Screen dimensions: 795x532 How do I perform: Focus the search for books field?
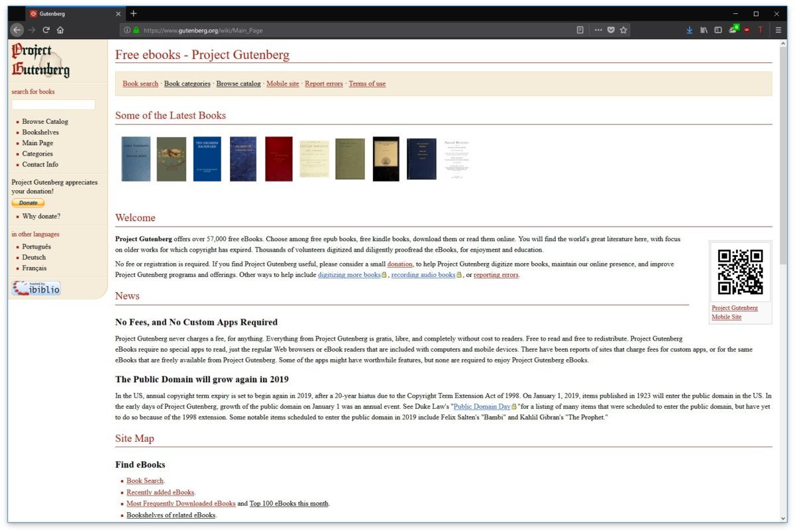click(53, 105)
